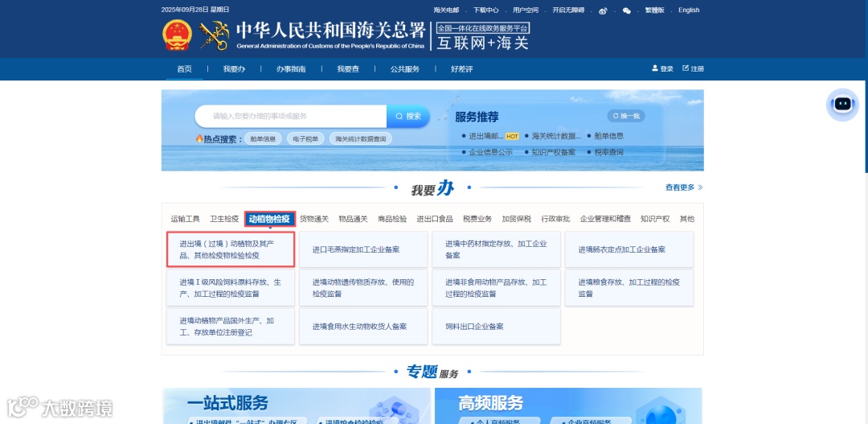Open 我要查 navigation menu

coord(348,69)
